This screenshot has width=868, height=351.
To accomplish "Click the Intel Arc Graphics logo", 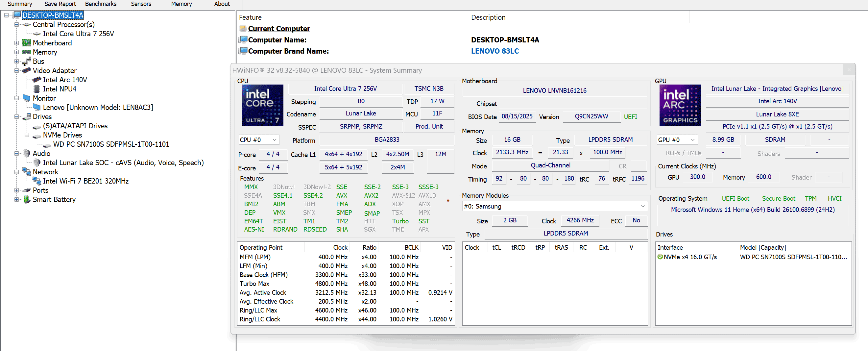I will click(680, 105).
